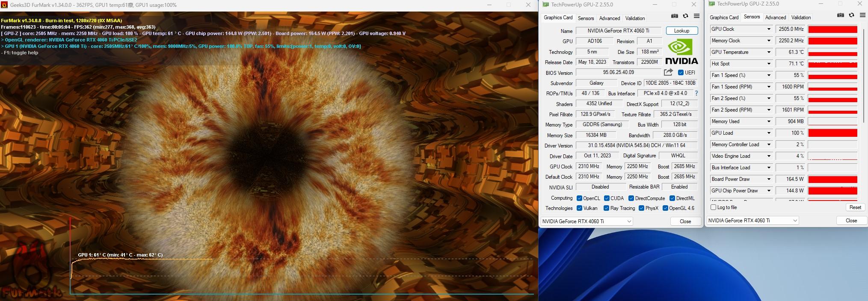The width and height of the screenshot is (868, 301).
Task: Open the hamburger menu in Graphics Card window
Action: coord(696,16)
